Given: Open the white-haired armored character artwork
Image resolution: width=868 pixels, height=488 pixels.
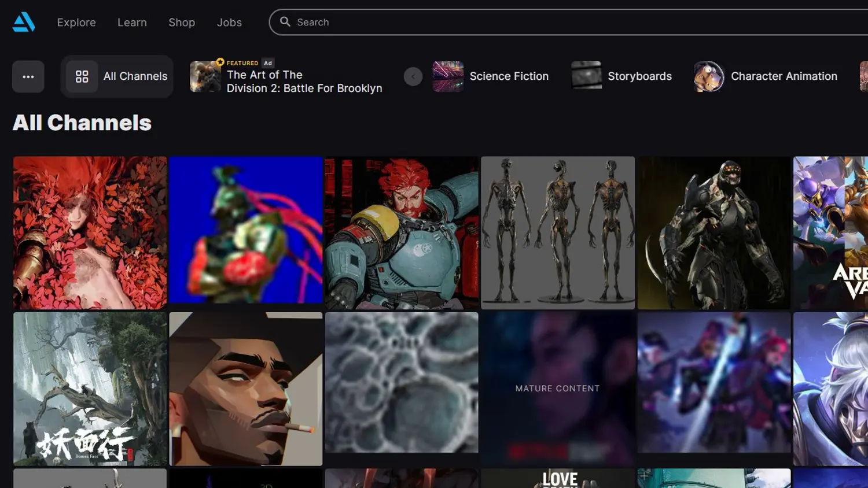Looking at the screenshot, I should (x=831, y=389).
